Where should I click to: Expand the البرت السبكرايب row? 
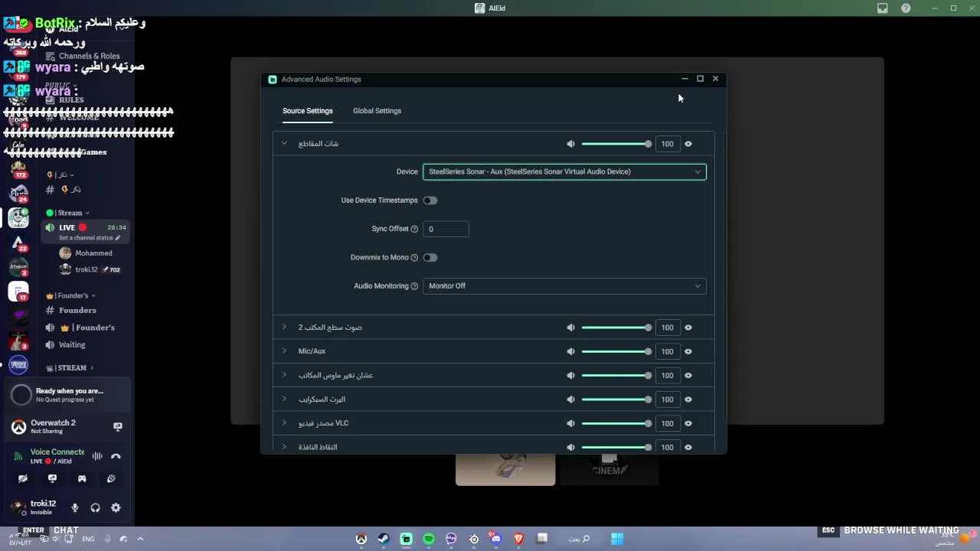click(x=284, y=399)
